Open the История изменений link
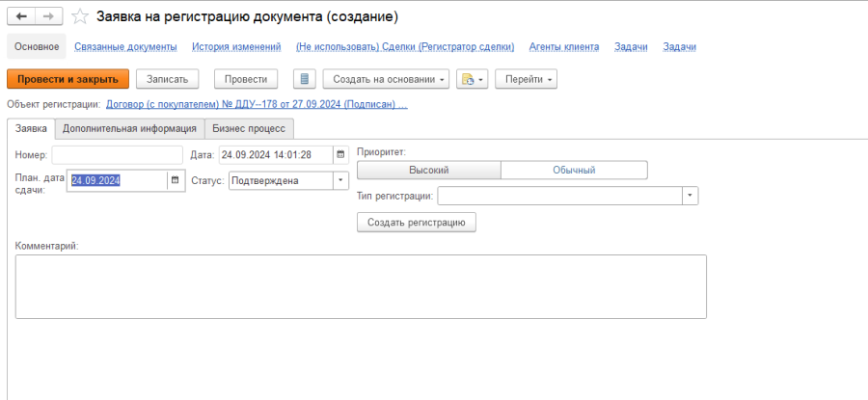This screenshot has width=868, height=400. coord(236,46)
